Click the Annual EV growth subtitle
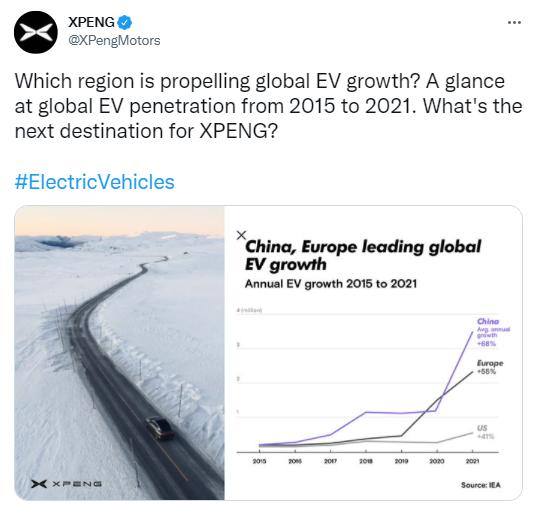This screenshot has width=534, height=505. (330, 284)
